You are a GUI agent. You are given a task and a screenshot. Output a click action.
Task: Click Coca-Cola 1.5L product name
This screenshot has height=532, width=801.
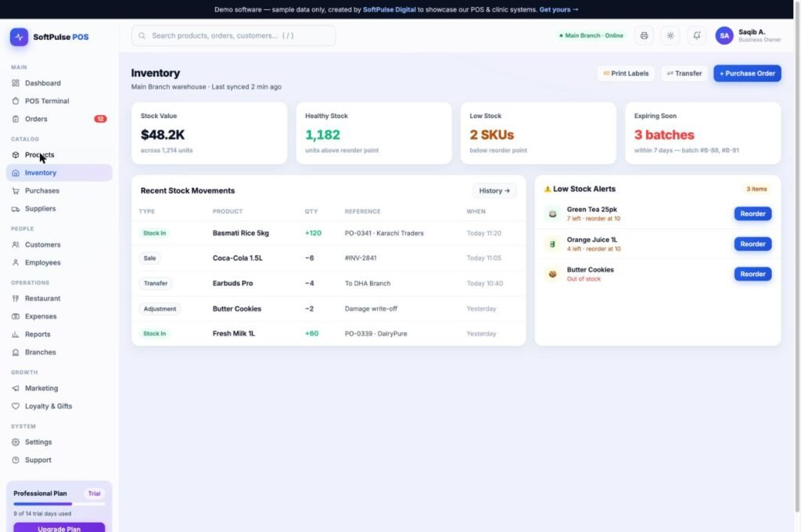pyautogui.click(x=238, y=258)
